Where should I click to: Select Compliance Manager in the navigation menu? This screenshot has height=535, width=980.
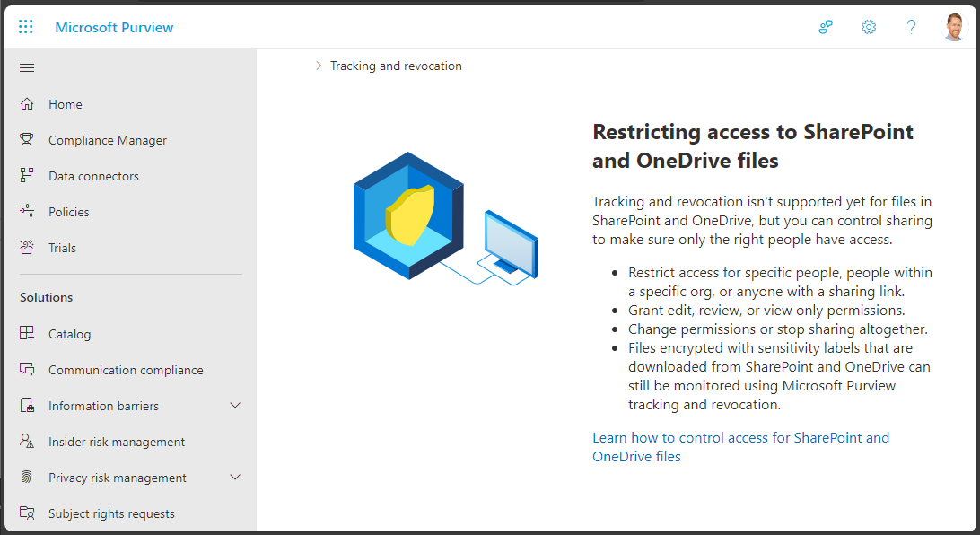107,139
